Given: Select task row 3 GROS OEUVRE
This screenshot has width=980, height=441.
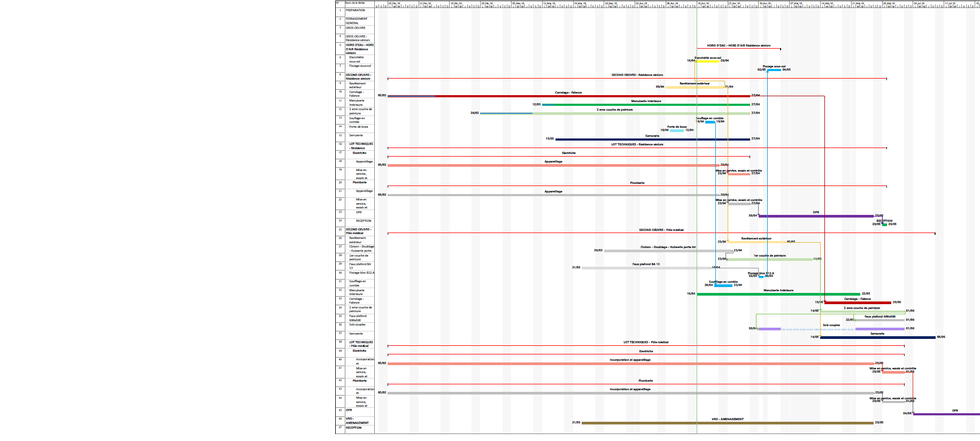Looking at the screenshot, I should tap(355, 29).
